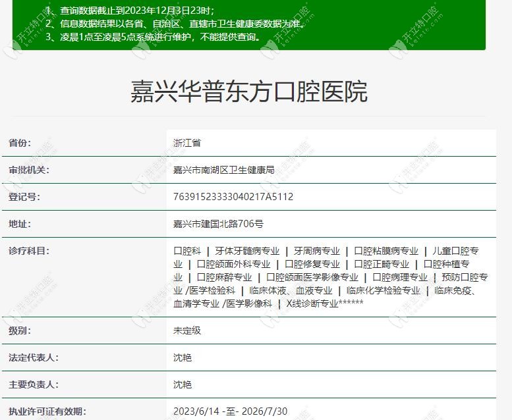Click the approving authority 嘉兴市南湖区卫生健康局
Screen dimensions: 512x420
223,170
